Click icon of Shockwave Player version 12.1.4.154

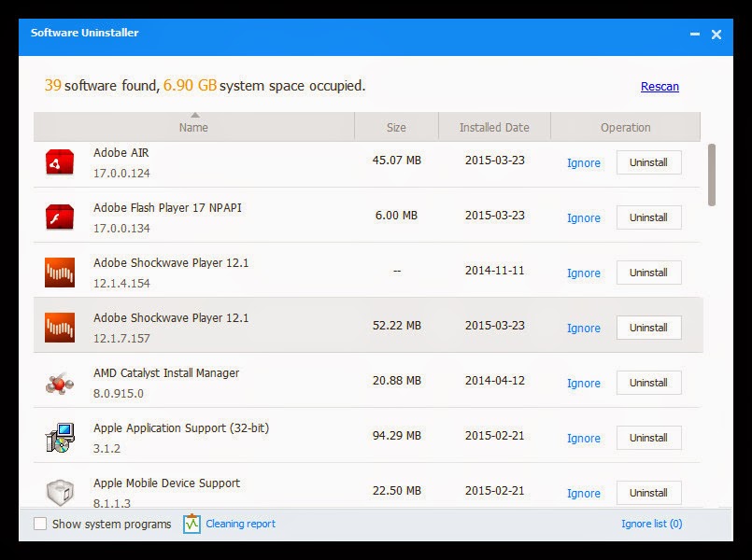click(x=60, y=273)
